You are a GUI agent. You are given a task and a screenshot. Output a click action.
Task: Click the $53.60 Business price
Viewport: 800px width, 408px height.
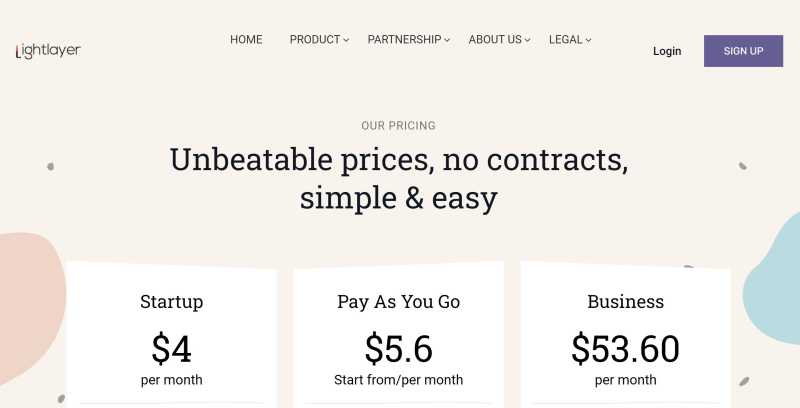625,348
